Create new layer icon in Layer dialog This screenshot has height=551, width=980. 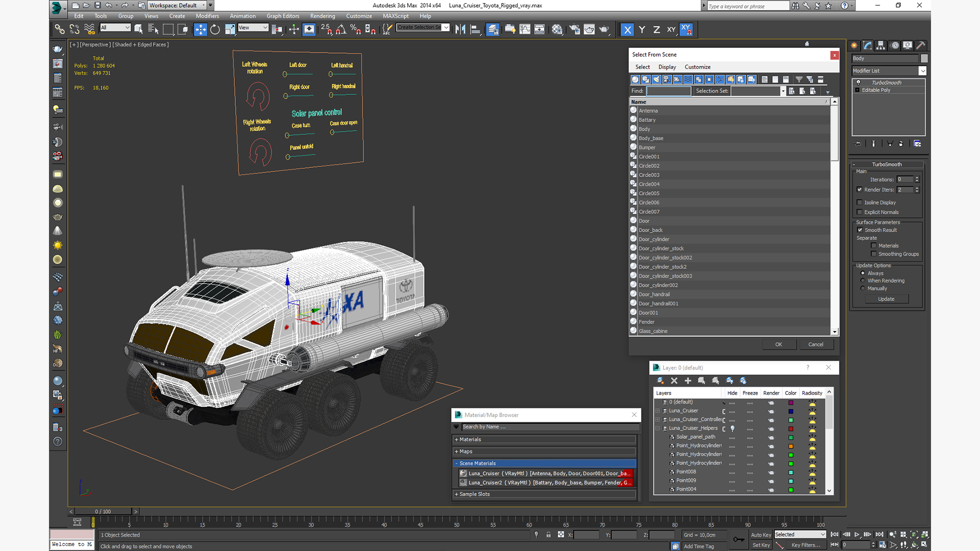[x=660, y=381]
